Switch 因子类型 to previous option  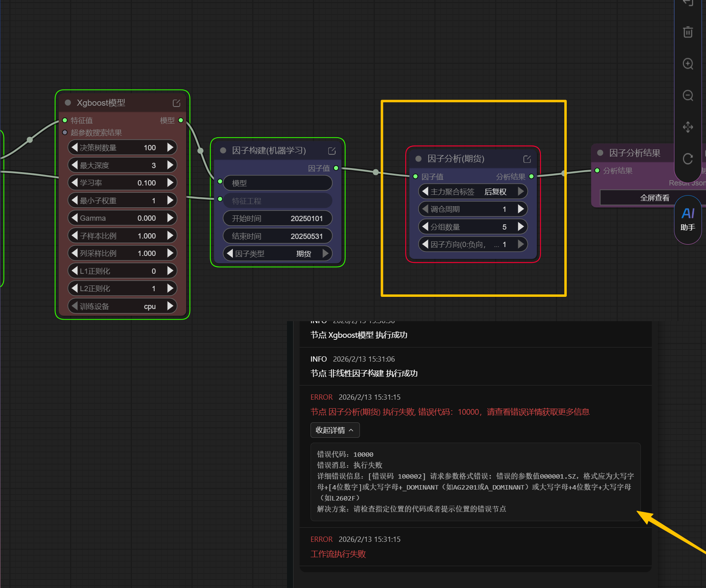click(230, 254)
